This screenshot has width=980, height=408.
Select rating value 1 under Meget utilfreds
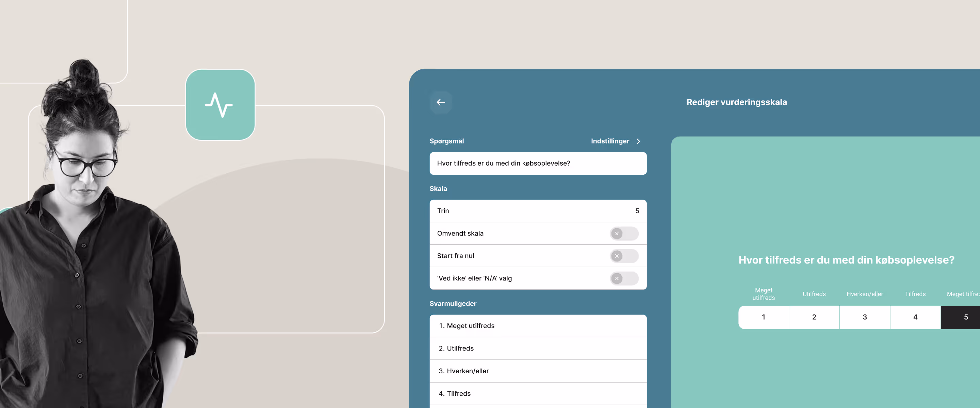pyautogui.click(x=764, y=317)
